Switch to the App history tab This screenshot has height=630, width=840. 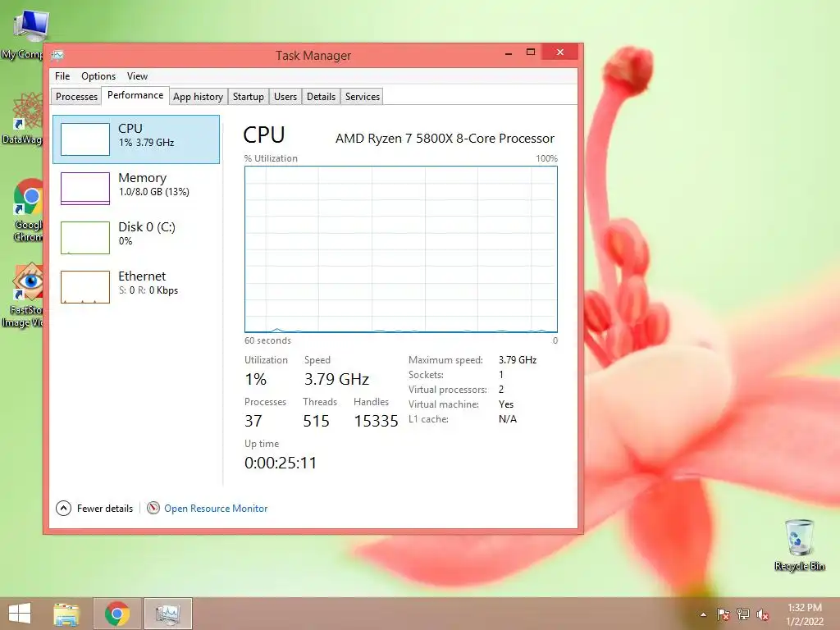198,97
